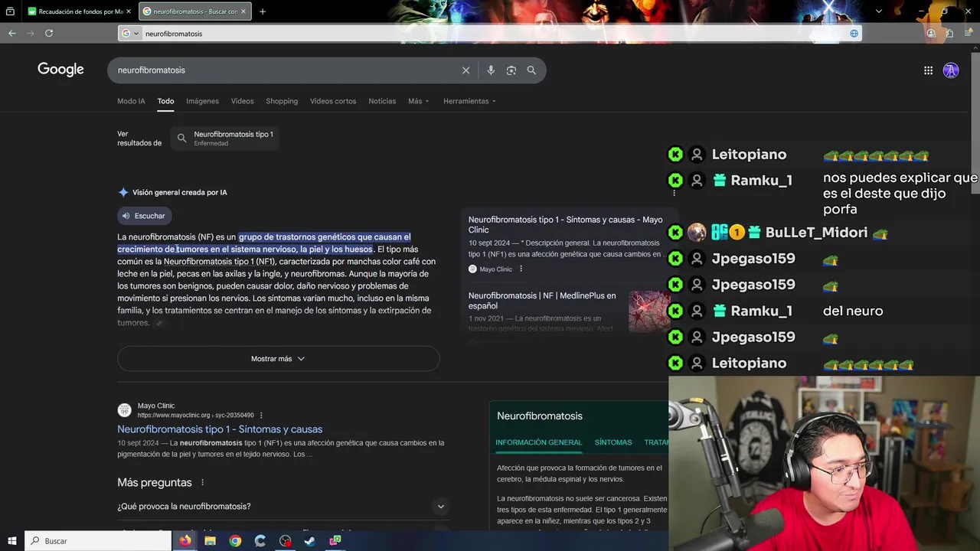List all tabs with the chevron
The width and height of the screenshot is (980, 551).
[x=879, y=11]
